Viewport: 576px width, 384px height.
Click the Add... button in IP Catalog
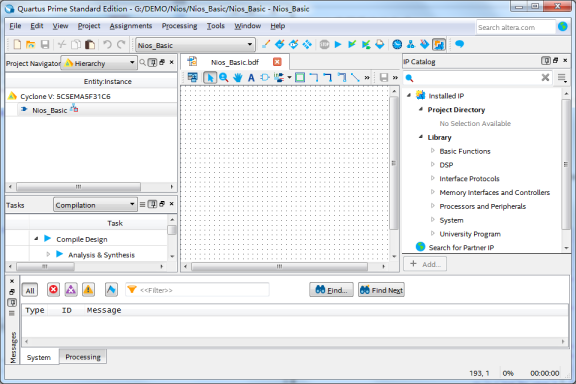425,264
